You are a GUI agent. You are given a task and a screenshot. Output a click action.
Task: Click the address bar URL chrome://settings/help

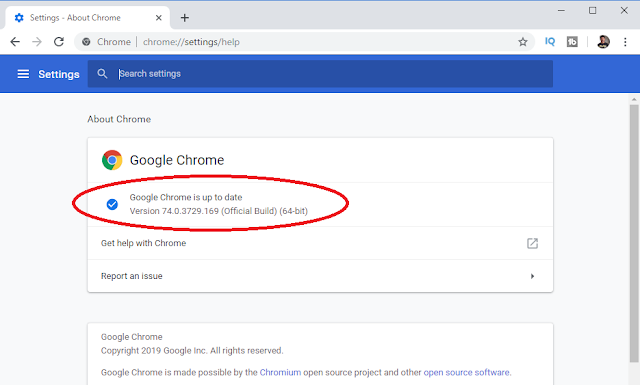[x=191, y=42]
